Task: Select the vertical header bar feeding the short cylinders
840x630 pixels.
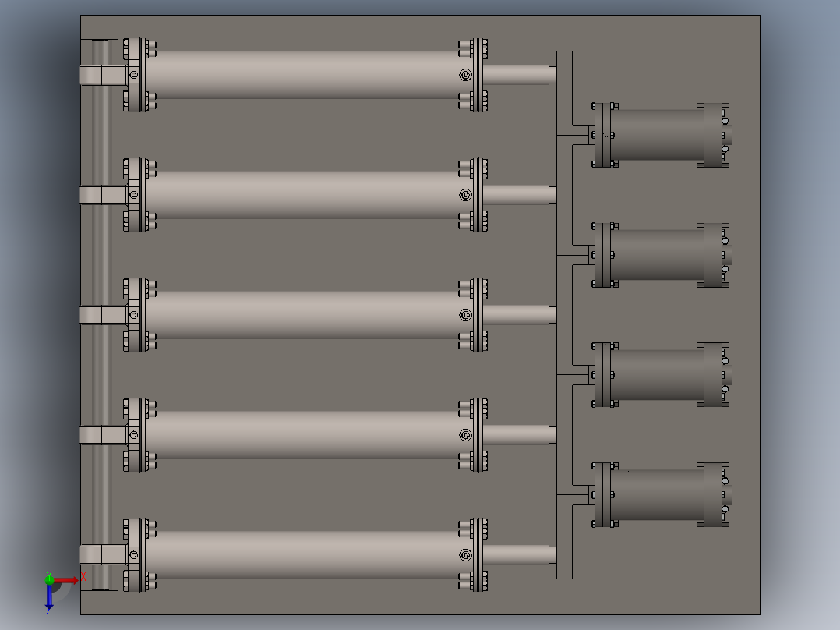Action: [x=564, y=315]
